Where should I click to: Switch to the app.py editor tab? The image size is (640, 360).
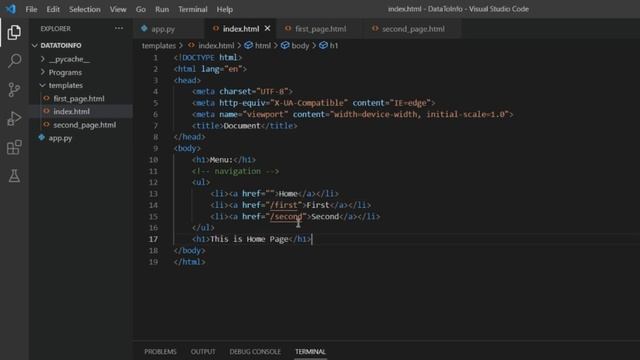(169, 29)
